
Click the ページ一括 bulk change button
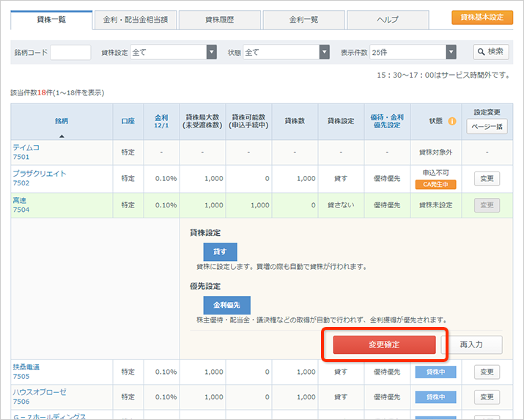pos(487,127)
